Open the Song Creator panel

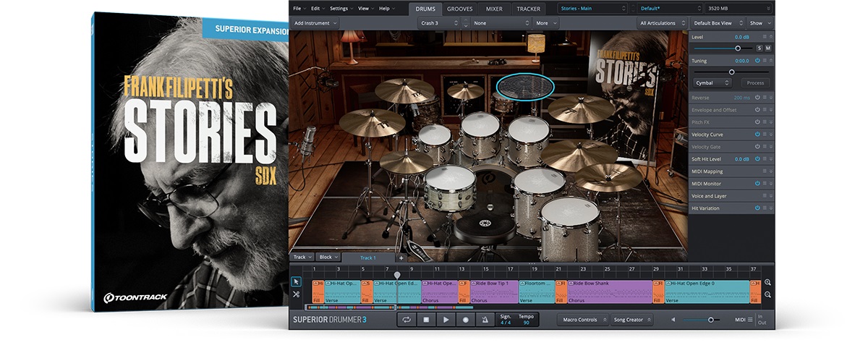tap(631, 320)
